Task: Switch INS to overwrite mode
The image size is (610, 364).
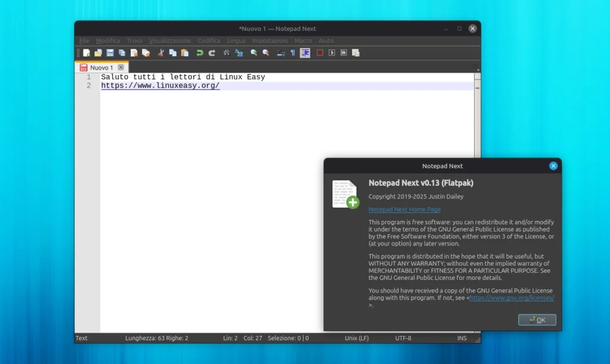Action: tap(462, 338)
